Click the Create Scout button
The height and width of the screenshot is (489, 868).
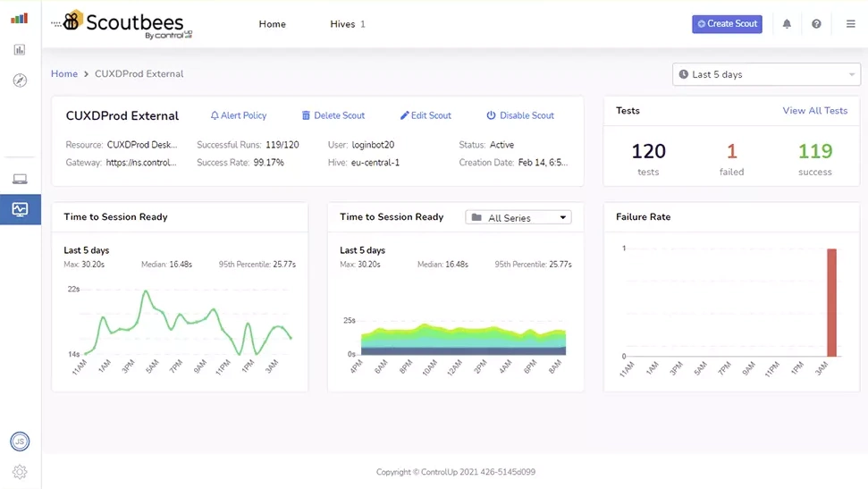[x=727, y=24]
